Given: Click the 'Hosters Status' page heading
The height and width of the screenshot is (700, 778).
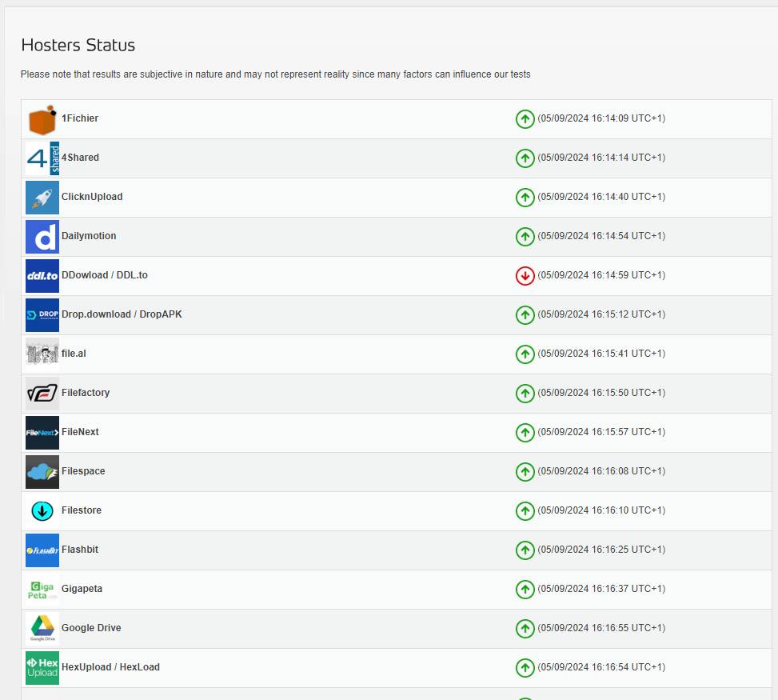Looking at the screenshot, I should pyautogui.click(x=78, y=45).
